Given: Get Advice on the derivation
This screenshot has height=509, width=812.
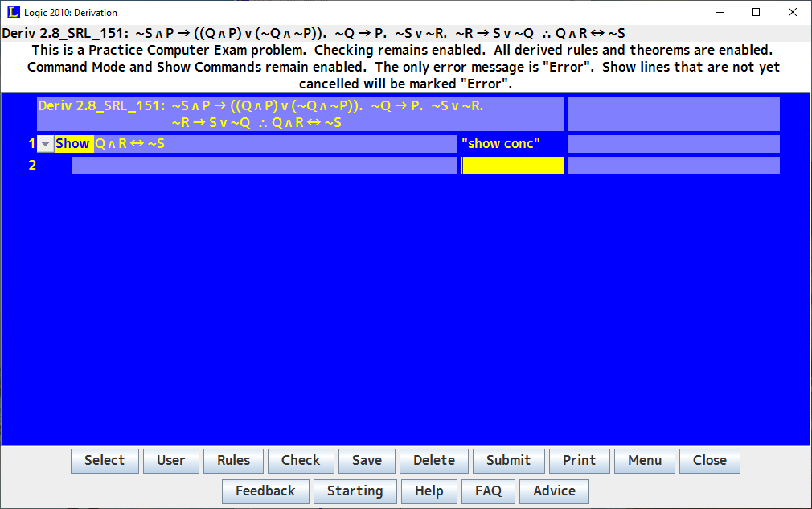Looking at the screenshot, I should pos(554,491).
